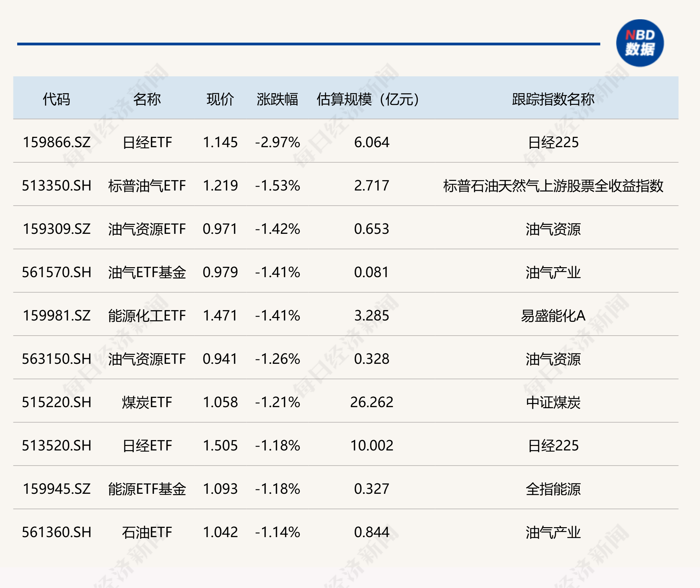Screen dimensions: 700x588
Task: Click the 现价 column header
Action: pyautogui.click(x=220, y=99)
